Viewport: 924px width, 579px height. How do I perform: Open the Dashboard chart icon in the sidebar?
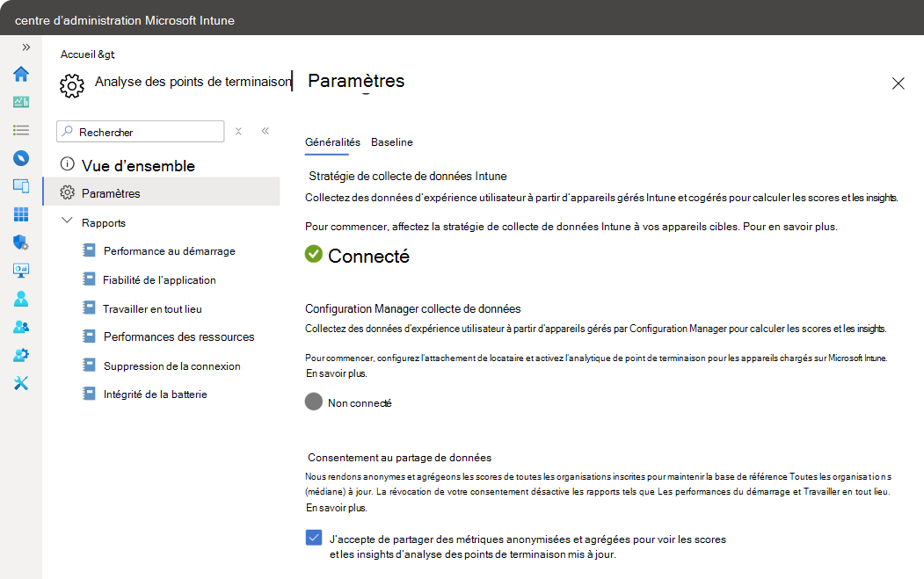point(21,102)
